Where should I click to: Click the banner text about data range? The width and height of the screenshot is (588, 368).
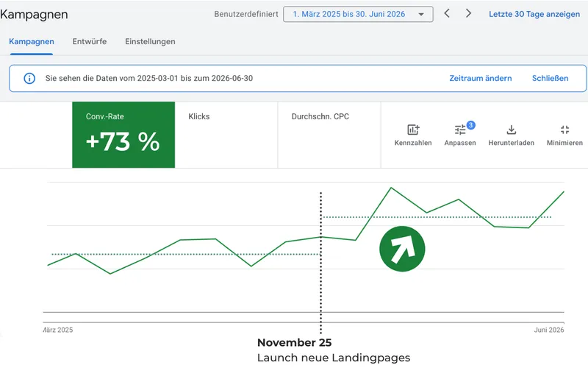point(149,79)
